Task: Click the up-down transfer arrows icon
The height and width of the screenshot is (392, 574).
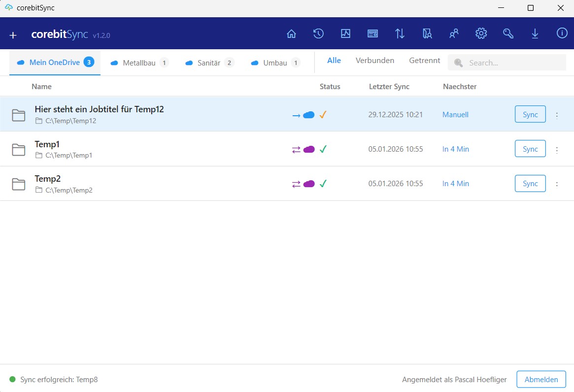Action: 400,33
